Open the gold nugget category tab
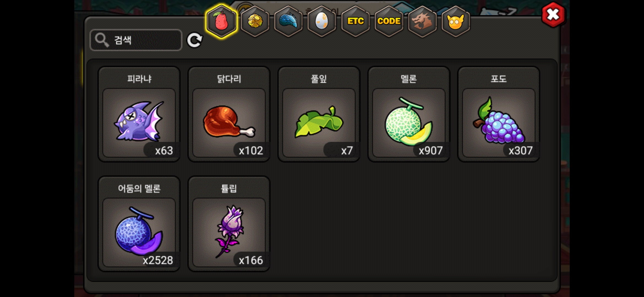The width and height of the screenshot is (644, 297). (255, 21)
